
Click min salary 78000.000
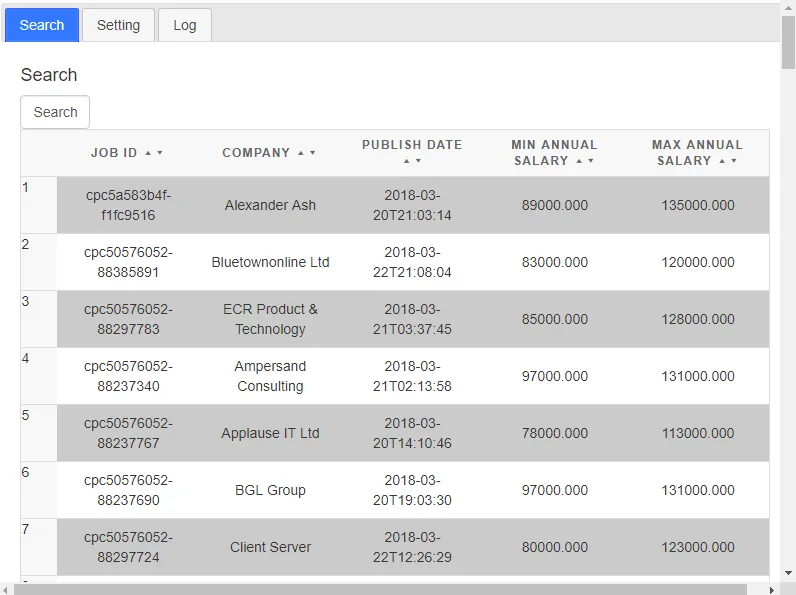tap(555, 433)
